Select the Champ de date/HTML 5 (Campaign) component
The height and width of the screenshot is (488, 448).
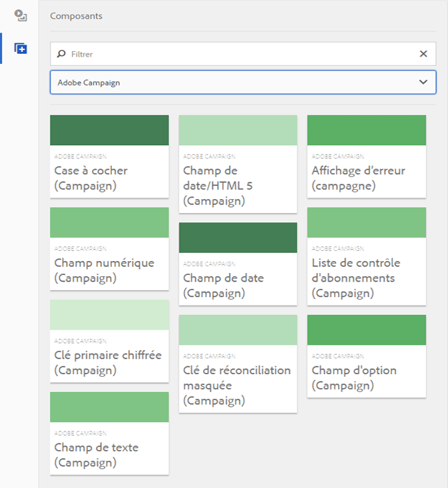tap(238, 164)
